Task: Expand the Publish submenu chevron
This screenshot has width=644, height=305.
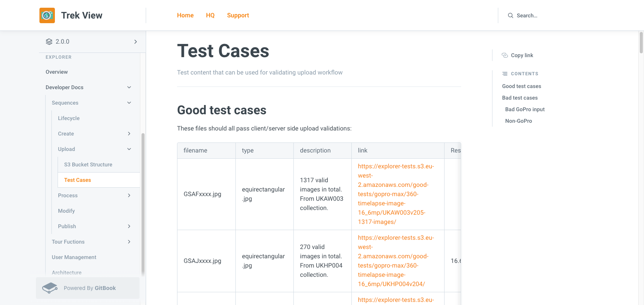Action: [x=129, y=226]
